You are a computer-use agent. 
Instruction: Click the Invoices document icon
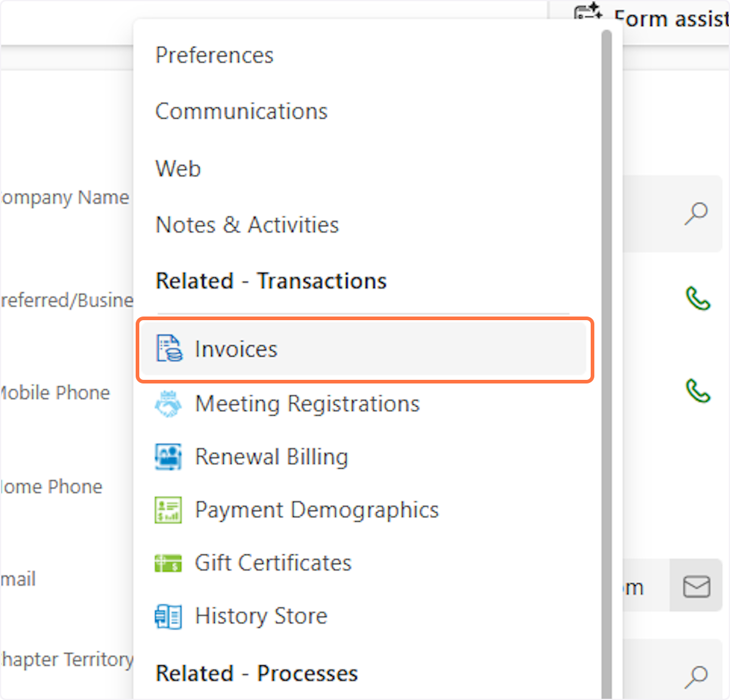coord(169,349)
